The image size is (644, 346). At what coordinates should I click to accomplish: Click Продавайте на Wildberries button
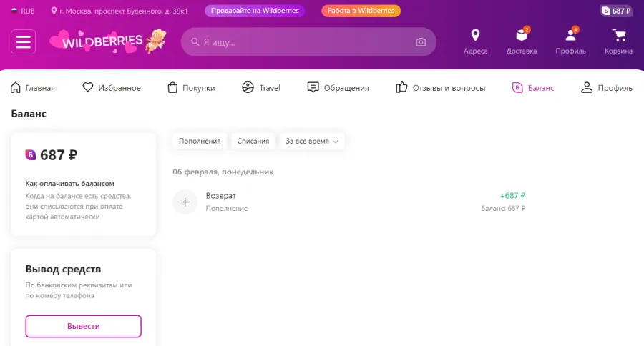tap(255, 11)
